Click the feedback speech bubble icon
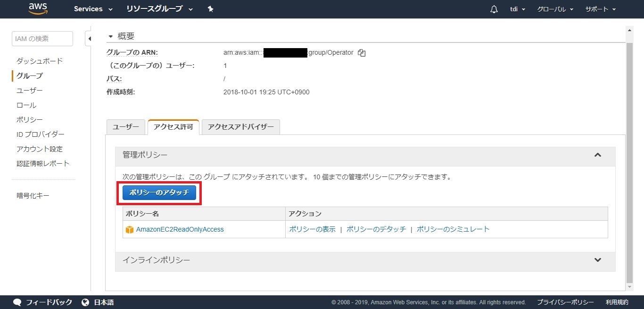The image size is (644, 309). click(17, 302)
